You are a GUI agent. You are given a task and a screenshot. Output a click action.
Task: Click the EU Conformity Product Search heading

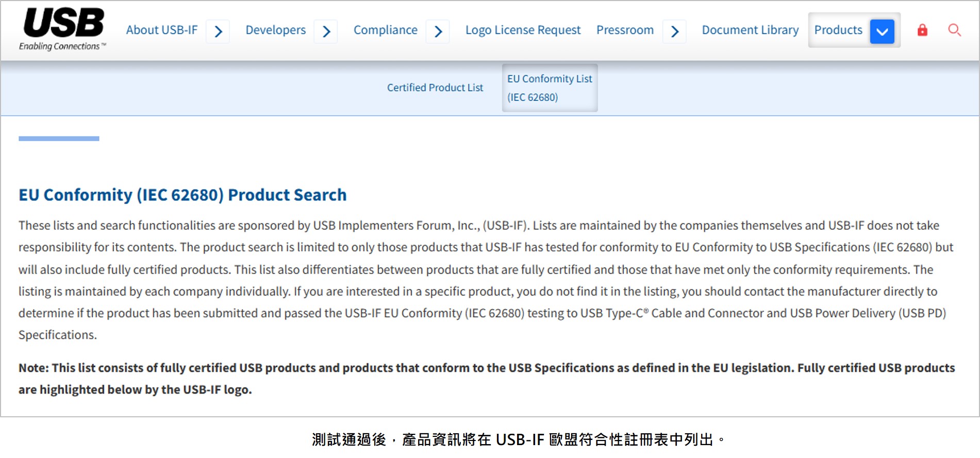tap(182, 195)
